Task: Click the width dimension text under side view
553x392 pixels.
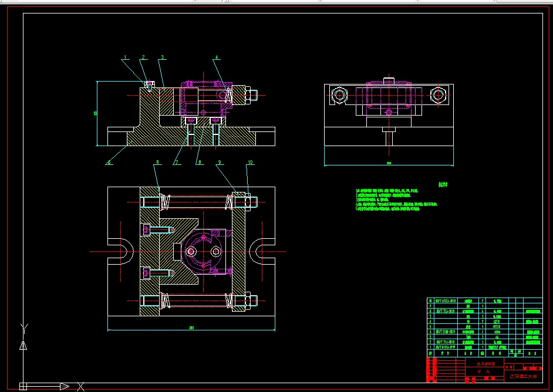Action: pos(388,164)
